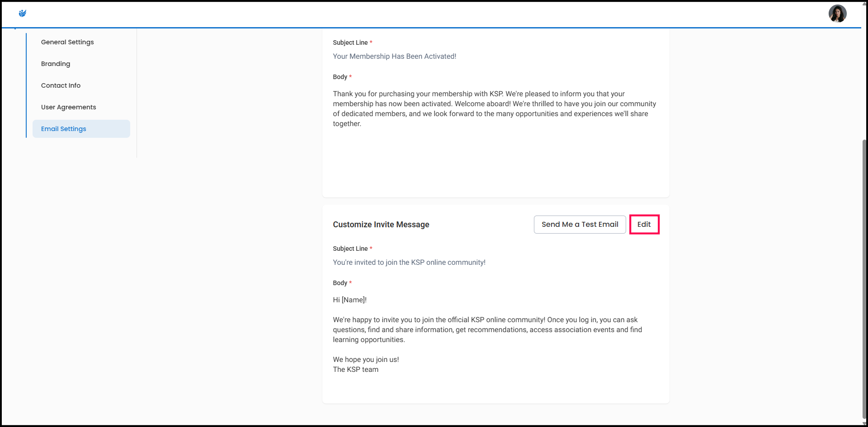868x427 pixels.
Task: Click 'The KSP team' signature line
Action: pyautogui.click(x=355, y=370)
